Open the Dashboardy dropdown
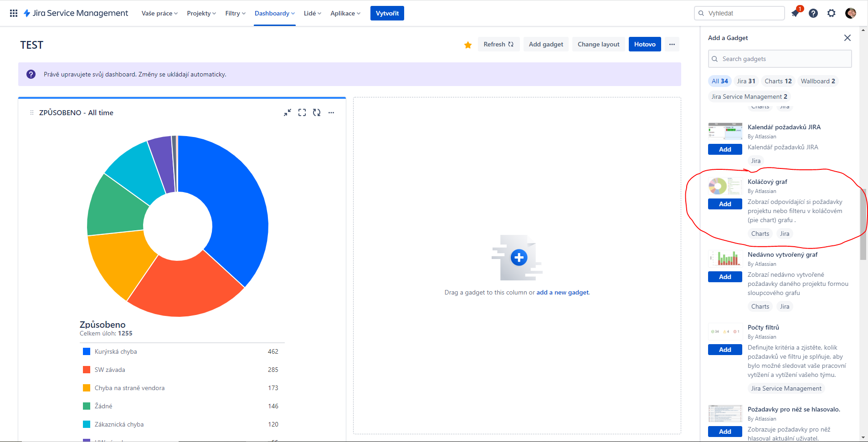Screen dimensions: 868x442 pos(275,13)
